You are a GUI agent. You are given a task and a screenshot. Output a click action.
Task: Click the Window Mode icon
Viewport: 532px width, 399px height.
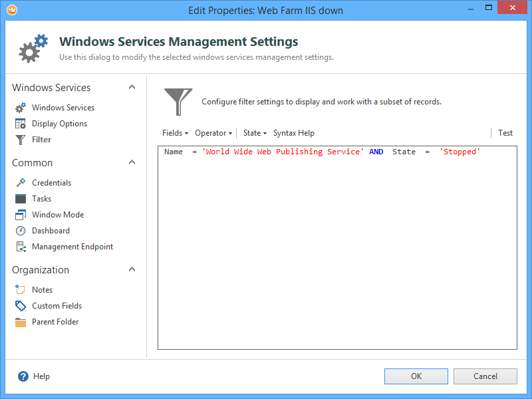[x=21, y=215]
